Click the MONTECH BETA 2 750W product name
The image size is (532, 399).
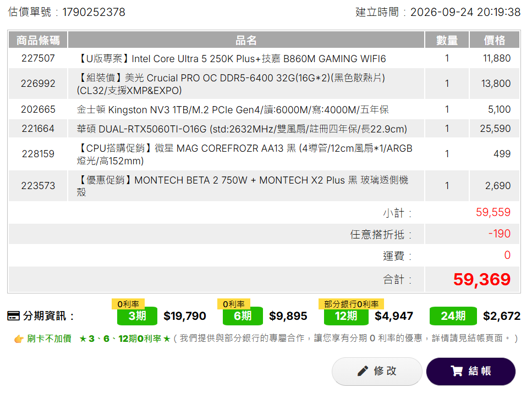(x=242, y=186)
